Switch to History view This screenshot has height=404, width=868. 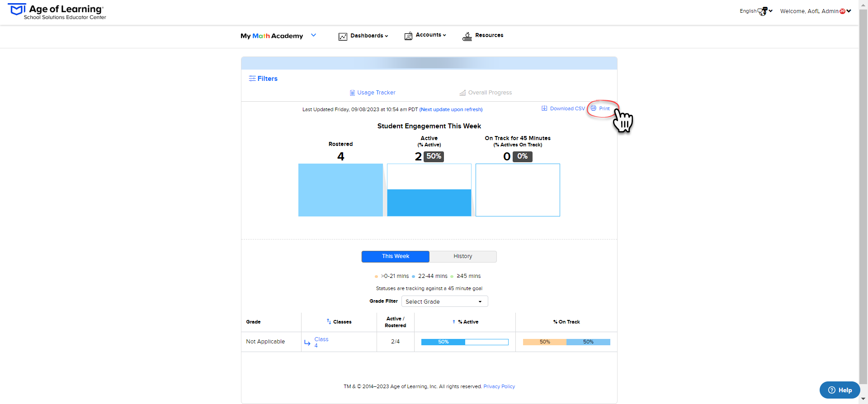pyautogui.click(x=462, y=256)
